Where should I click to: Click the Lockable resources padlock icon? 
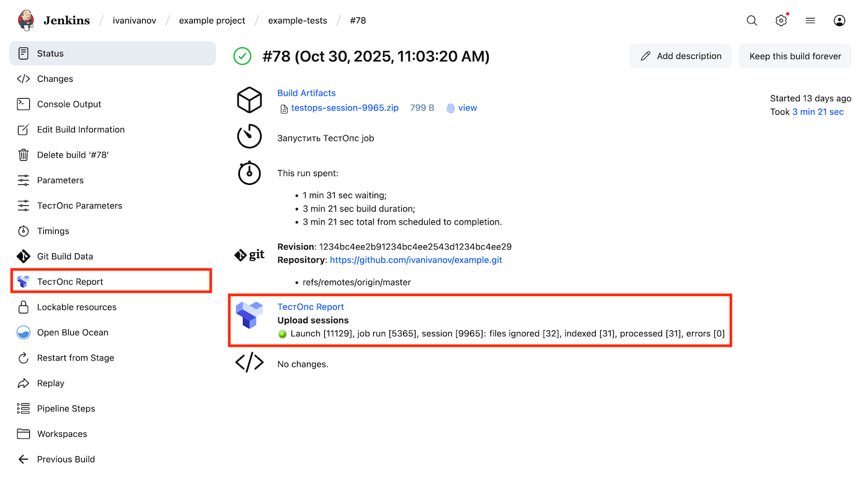click(x=24, y=307)
